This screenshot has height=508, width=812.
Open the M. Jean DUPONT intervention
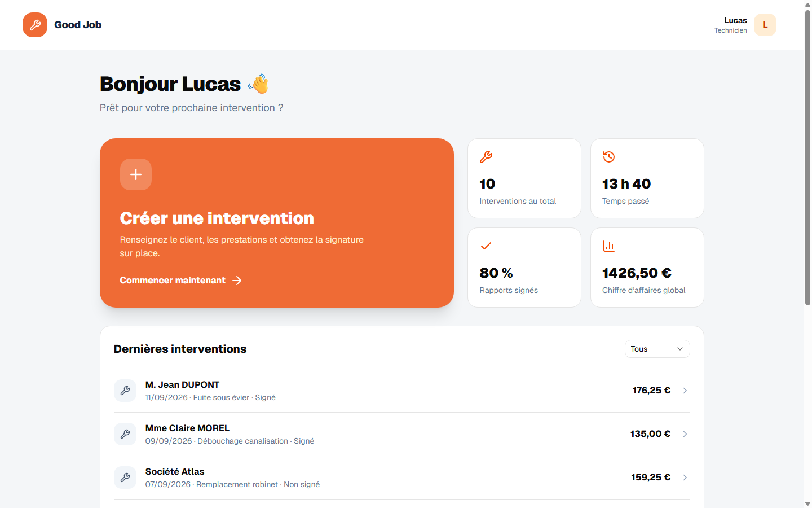point(402,391)
